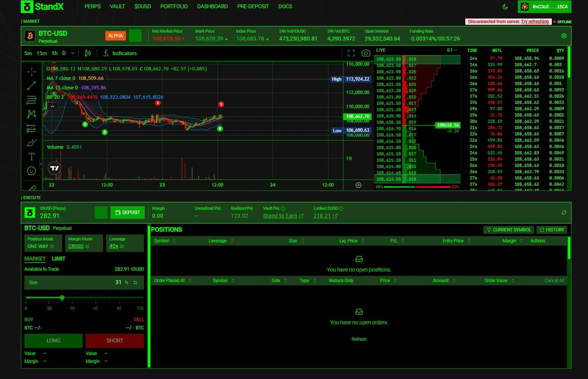
Task: Click the Size input field
Action: point(84,282)
